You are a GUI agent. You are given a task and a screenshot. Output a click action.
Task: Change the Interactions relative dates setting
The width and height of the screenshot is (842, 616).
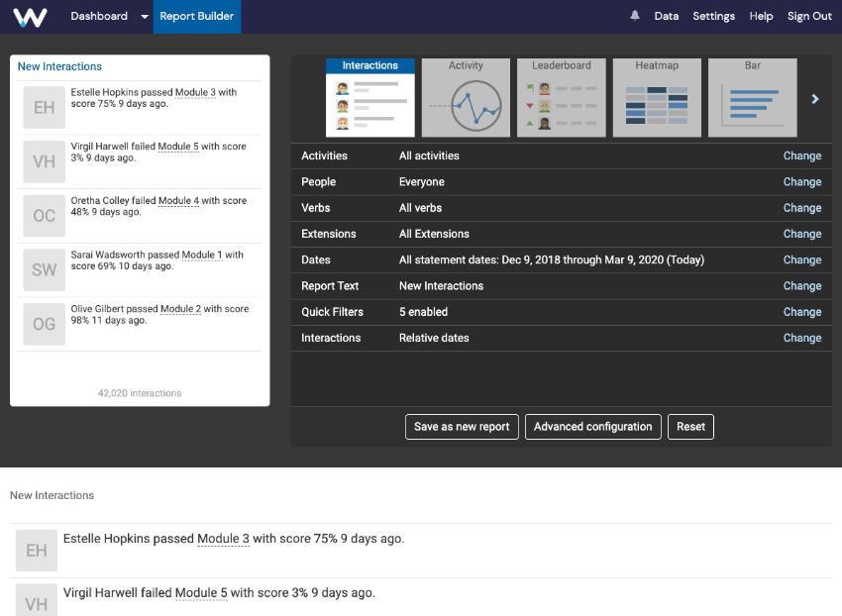pyautogui.click(x=801, y=339)
